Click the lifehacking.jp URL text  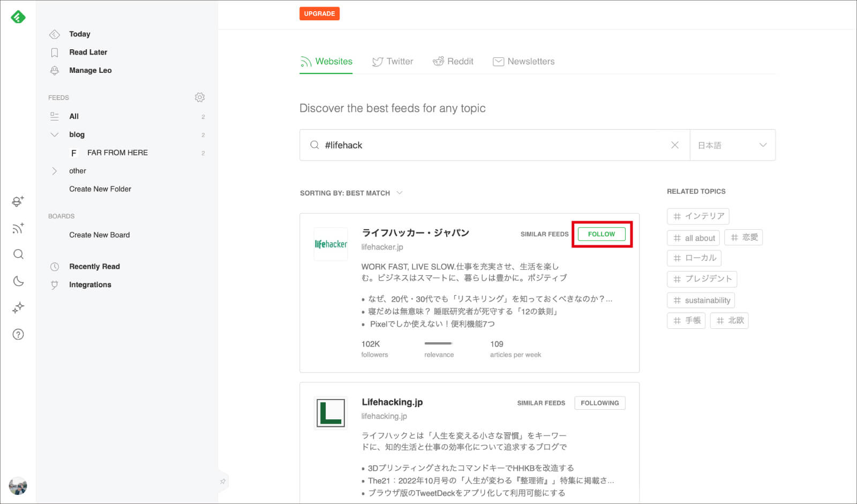(x=384, y=416)
